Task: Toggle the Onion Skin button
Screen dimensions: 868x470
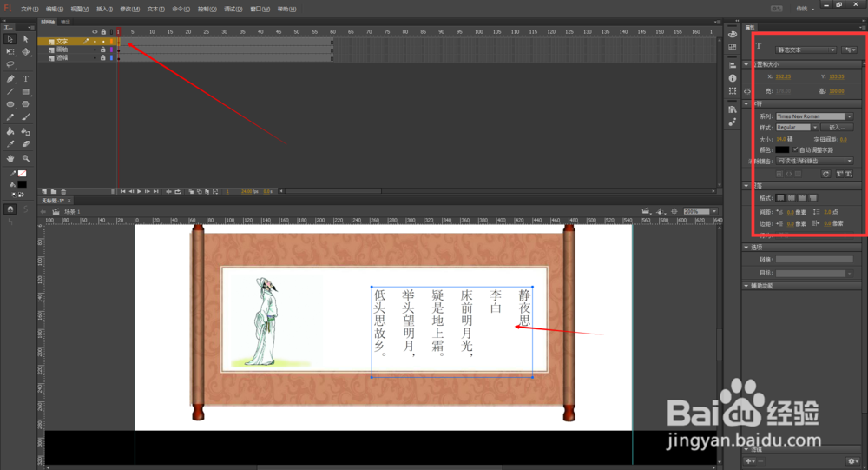Action: tap(191, 191)
